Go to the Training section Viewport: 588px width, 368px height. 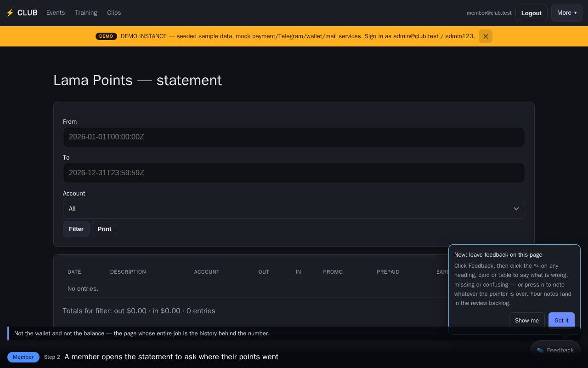tap(86, 13)
